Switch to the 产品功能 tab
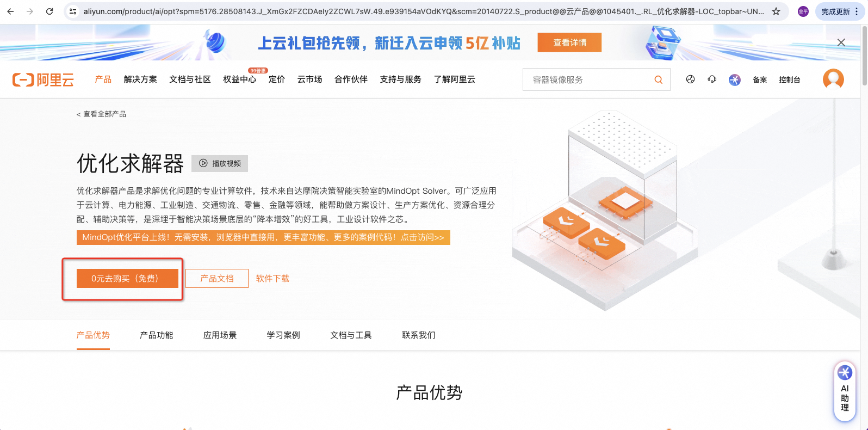Image resolution: width=868 pixels, height=430 pixels. pyautogui.click(x=157, y=335)
